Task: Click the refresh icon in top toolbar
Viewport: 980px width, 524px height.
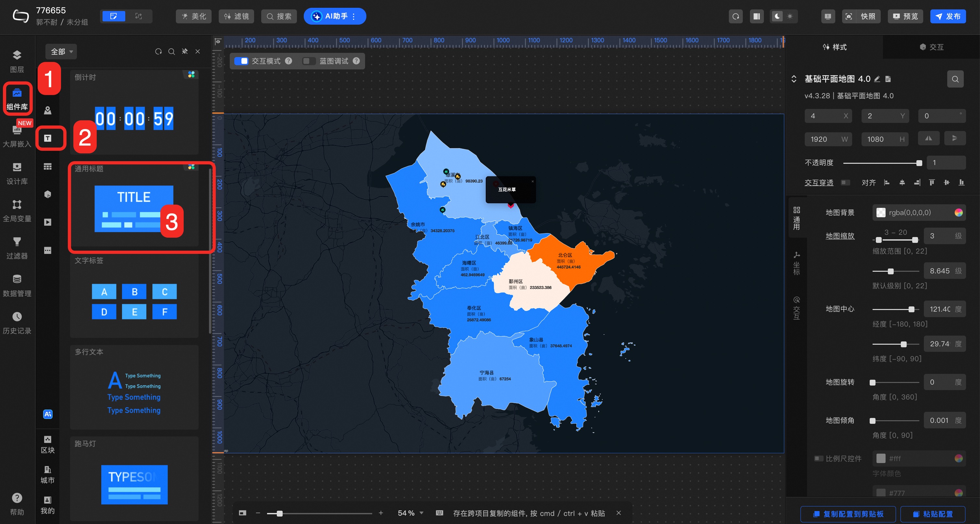Action: pyautogui.click(x=735, y=16)
